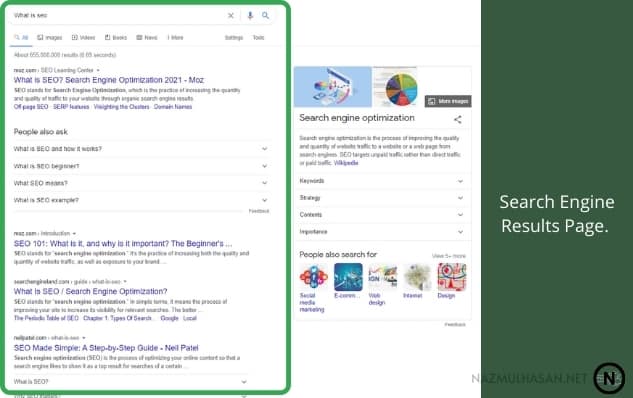633x398 pixels.
Task: Select the All results tab
Action: pyautogui.click(x=21, y=38)
